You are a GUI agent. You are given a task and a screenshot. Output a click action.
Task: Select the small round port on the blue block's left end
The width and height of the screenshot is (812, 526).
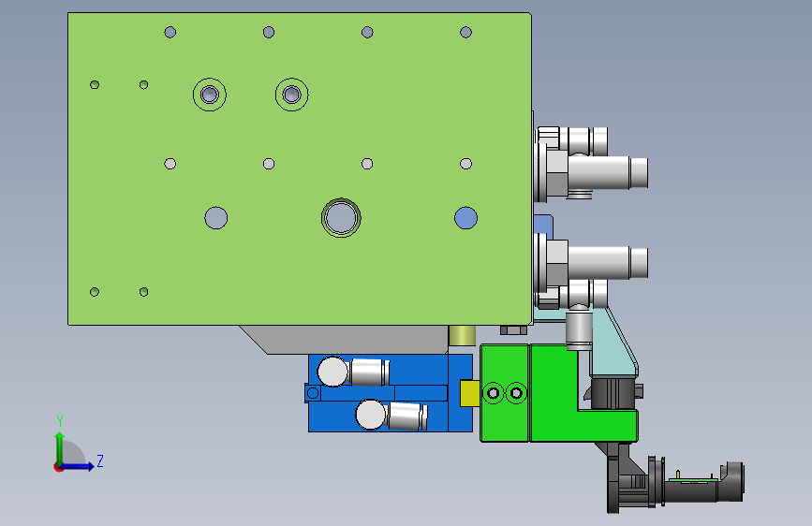click(313, 393)
